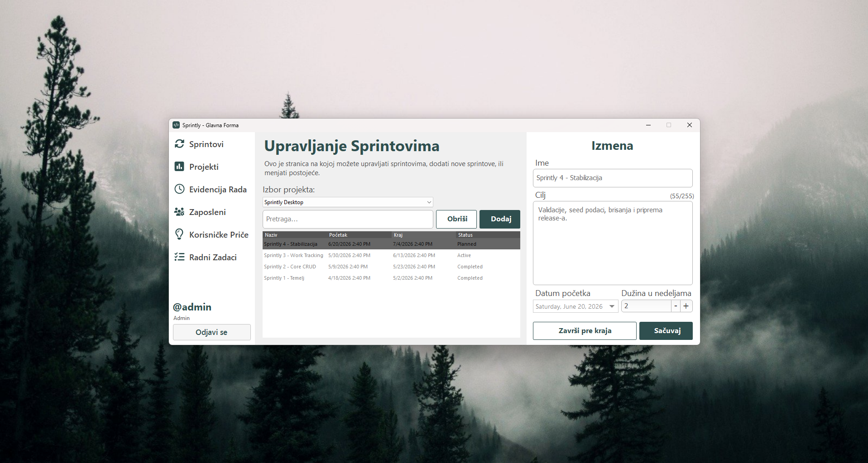Viewport: 868px width, 463px height.
Task: Minimize the Sprintly window
Action: point(648,125)
